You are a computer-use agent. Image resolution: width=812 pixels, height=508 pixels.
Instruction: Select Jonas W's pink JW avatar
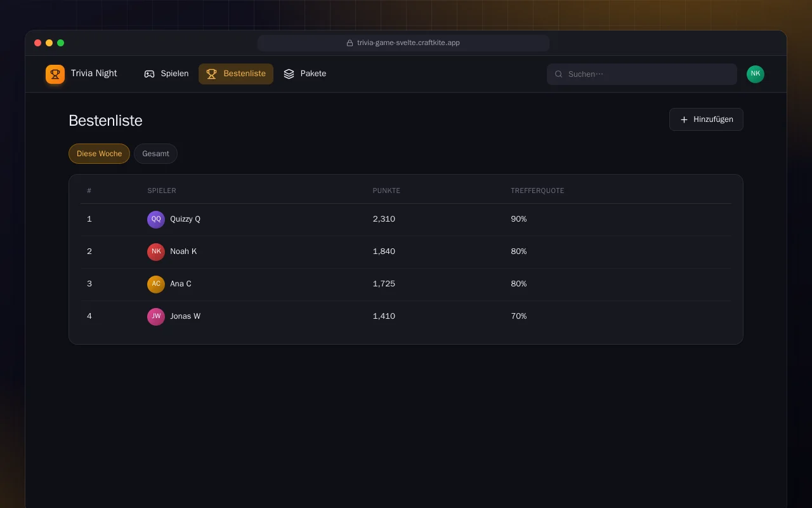[156, 316]
